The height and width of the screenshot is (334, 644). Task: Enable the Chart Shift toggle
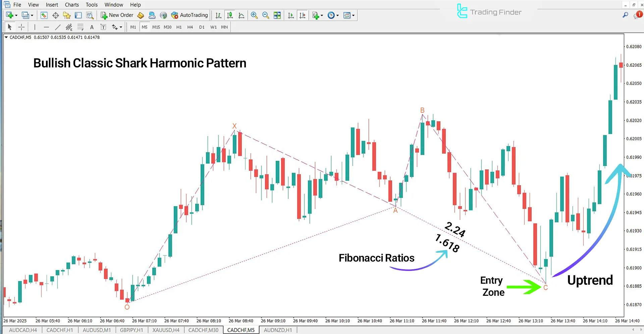pyautogui.click(x=302, y=15)
